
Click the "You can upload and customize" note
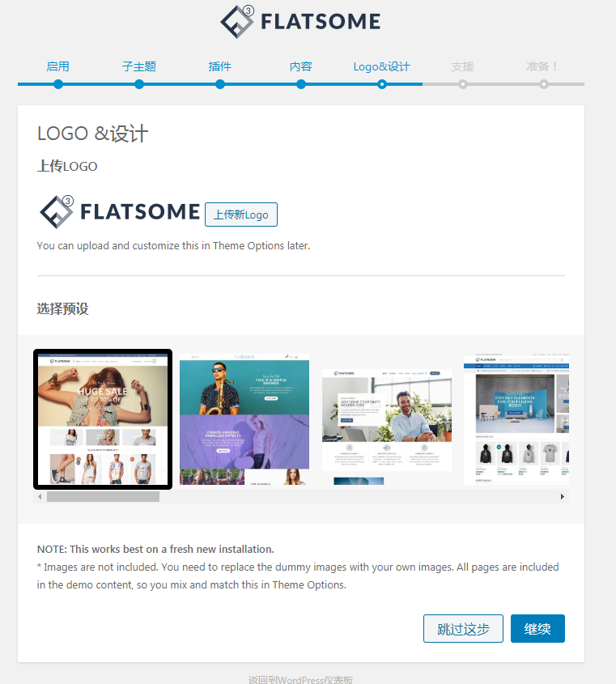(174, 246)
